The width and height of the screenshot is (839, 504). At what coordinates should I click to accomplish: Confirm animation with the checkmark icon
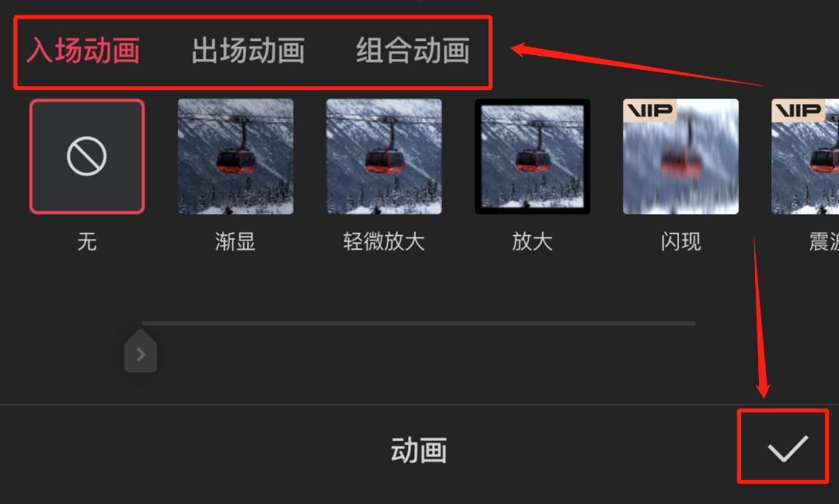point(788,448)
